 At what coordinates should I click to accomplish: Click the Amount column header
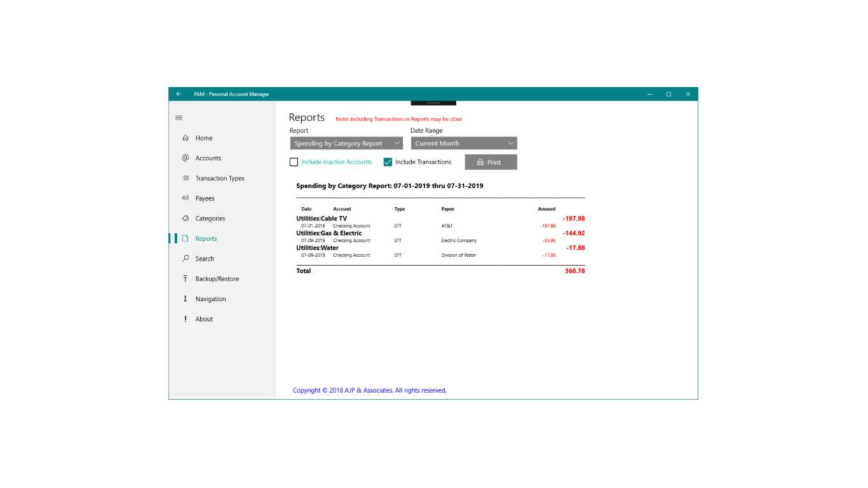[x=546, y=209]
